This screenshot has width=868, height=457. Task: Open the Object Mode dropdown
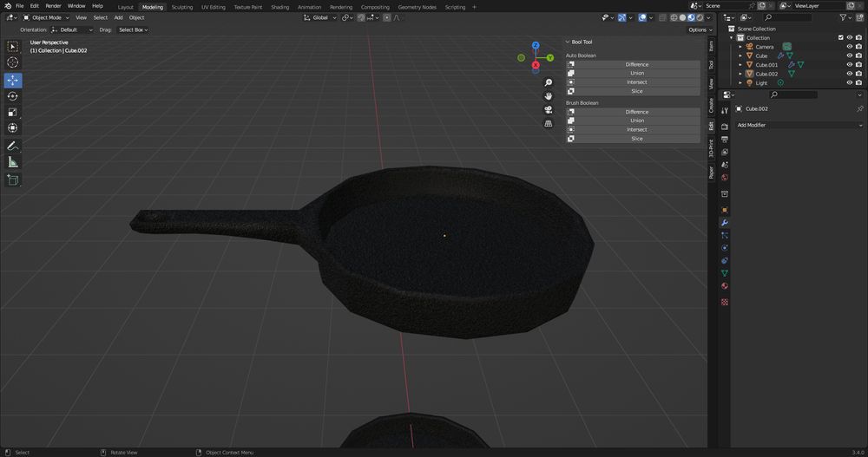tap(47, 17)
